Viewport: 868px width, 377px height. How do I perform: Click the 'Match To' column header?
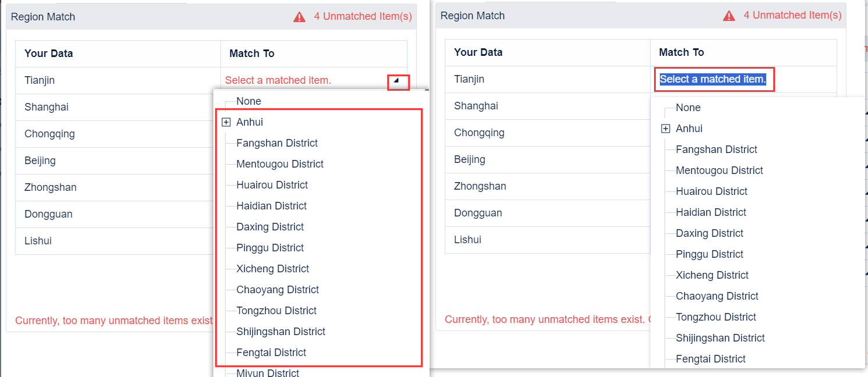tap(252, 53)
